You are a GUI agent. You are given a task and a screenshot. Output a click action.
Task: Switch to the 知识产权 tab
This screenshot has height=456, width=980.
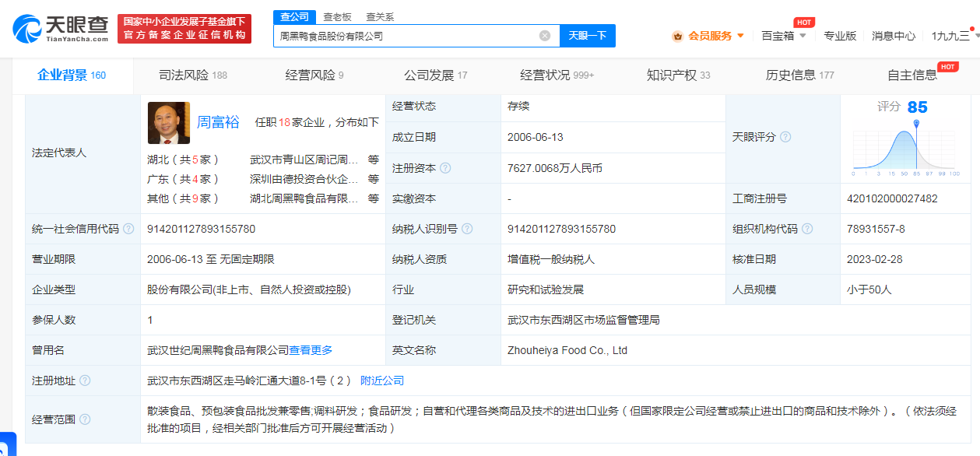click(679, 75)
